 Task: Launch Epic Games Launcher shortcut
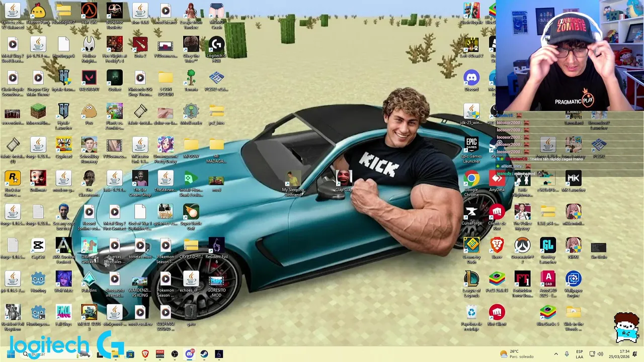[x=471, y=151]
